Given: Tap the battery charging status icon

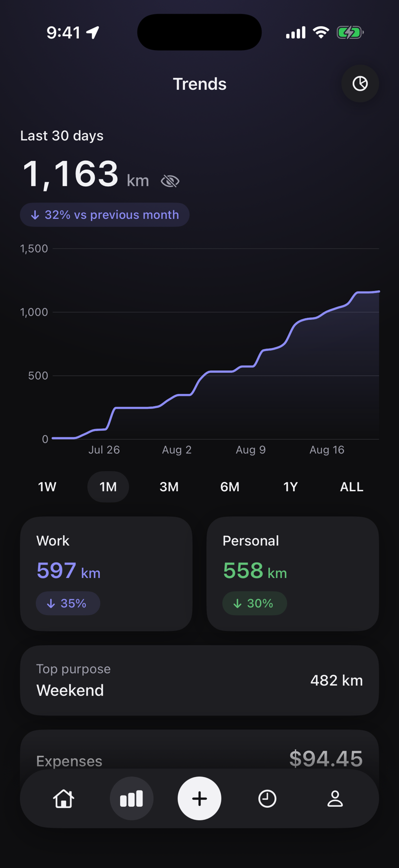Looking at the screenshot, I should [x=350, y=33].
